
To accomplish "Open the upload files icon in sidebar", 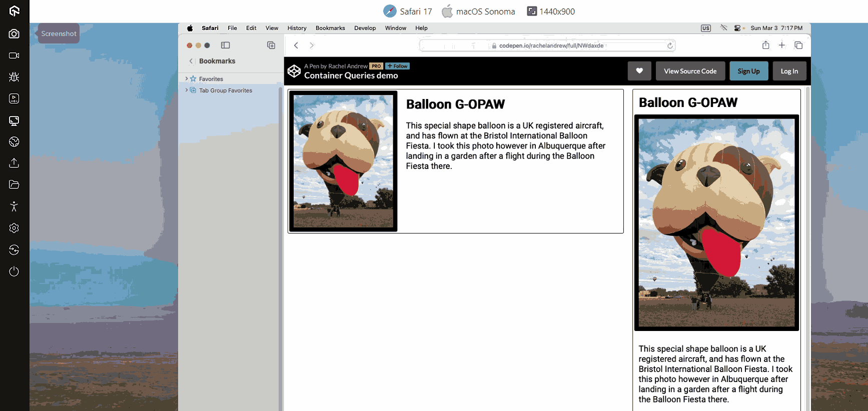I will [x=14, y=163].
